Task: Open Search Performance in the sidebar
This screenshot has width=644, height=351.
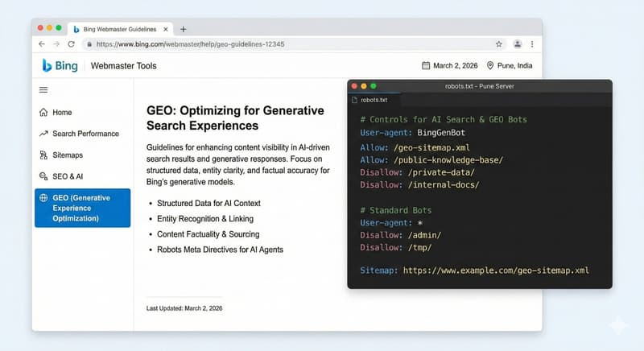Action: coord(85,134)
